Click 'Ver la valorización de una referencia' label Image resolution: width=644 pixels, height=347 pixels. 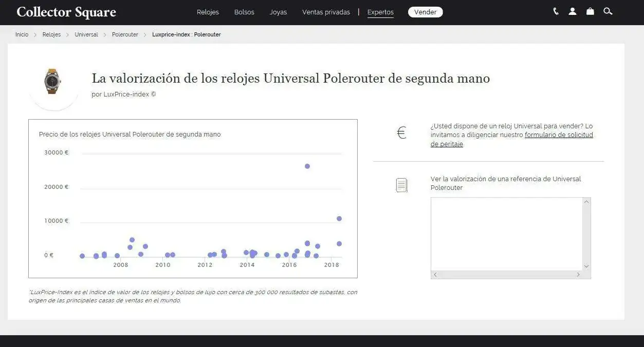[506, 183]
